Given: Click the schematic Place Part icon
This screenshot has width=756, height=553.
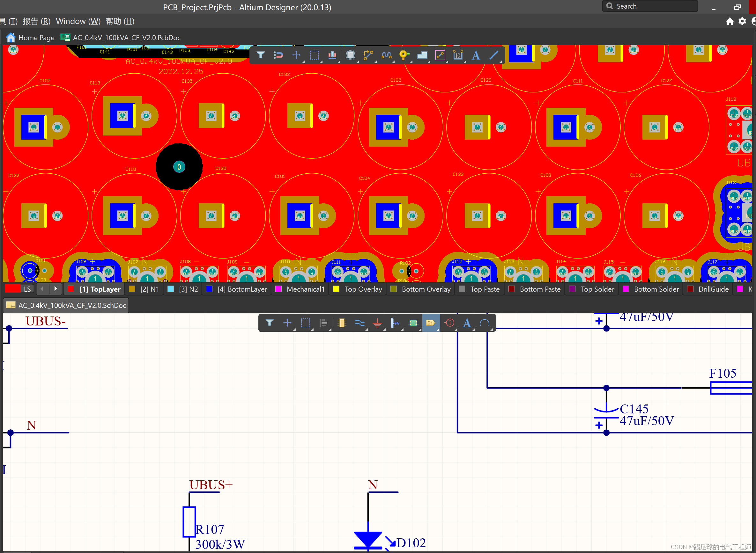Looking at the screenshot, I should coord(342,323).
